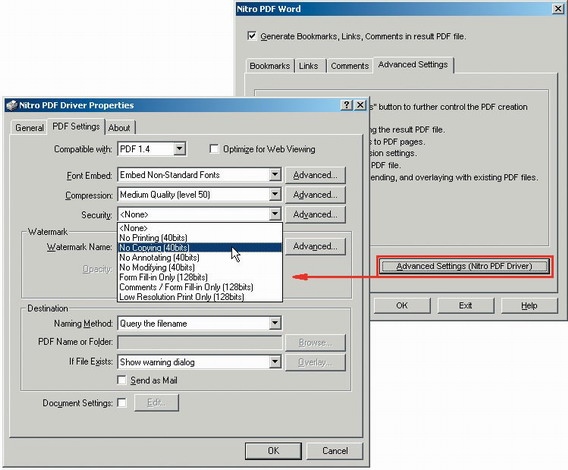Click the Advanced button next to Security
This screenshot has width=568, height=470.
(x=315, y=215)
